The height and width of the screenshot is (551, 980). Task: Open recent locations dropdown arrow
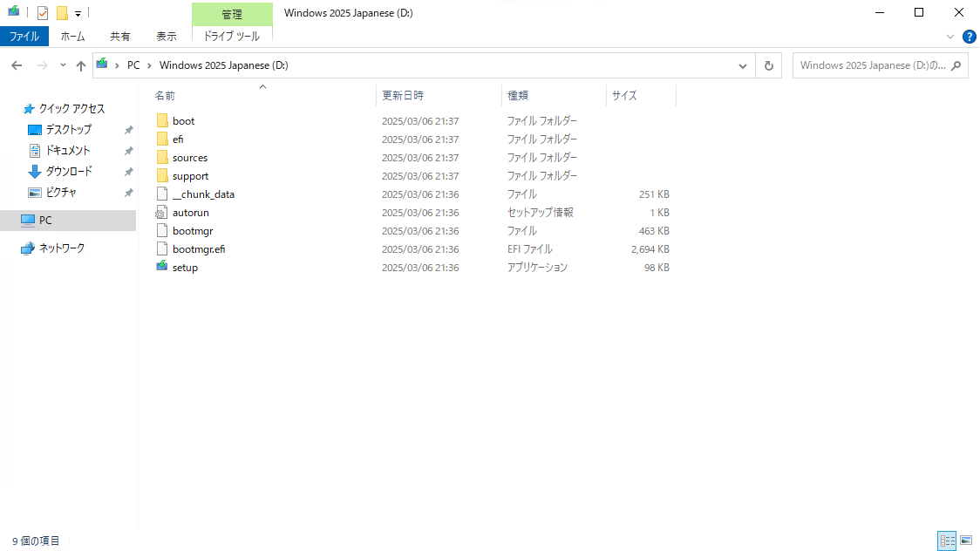tap(63, 65)
